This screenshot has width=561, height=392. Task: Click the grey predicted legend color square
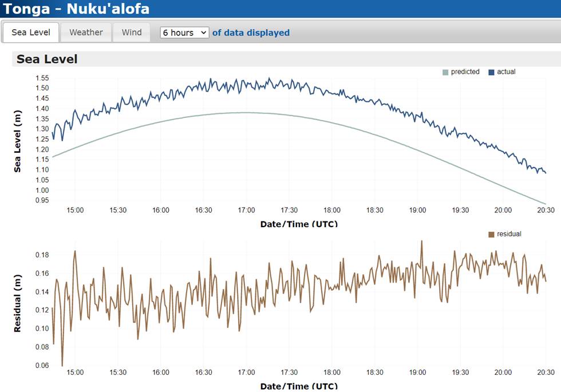pyautogui.click(x=445, y=72)
